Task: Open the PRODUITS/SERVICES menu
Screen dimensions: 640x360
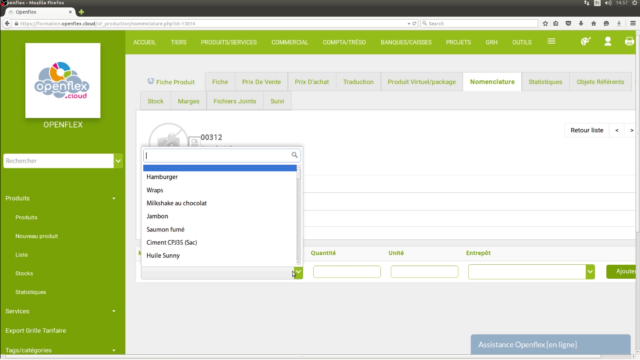Action: [x=229, y=42]
